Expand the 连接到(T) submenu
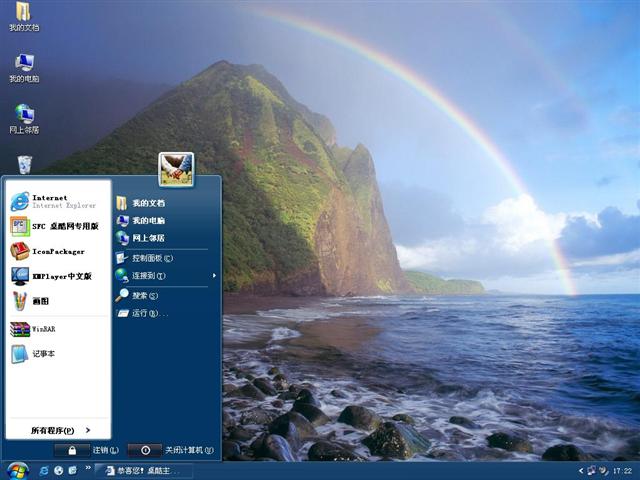Image resolution: width=640 pixels, height=480 pixels. [x=167, y=276]
